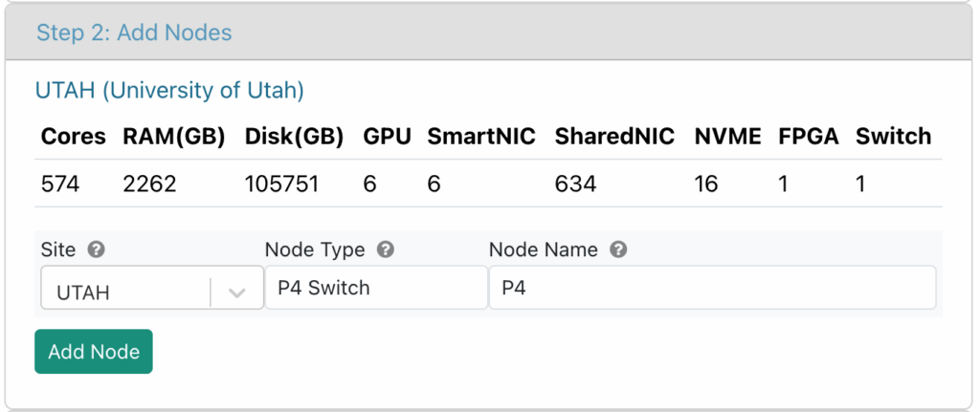This screenshot has width=980, height=412.
Task: Select the RAM(GB) column header
Action: click(x=174, y=136)
